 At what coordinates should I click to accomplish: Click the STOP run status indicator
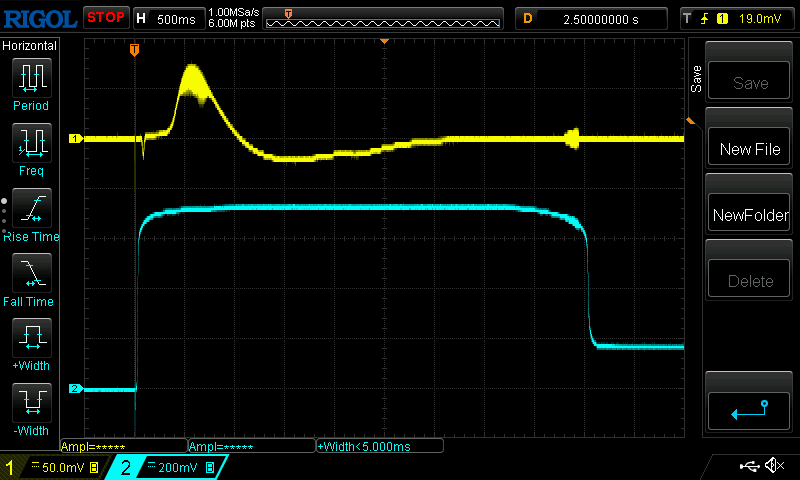point(106,17)
